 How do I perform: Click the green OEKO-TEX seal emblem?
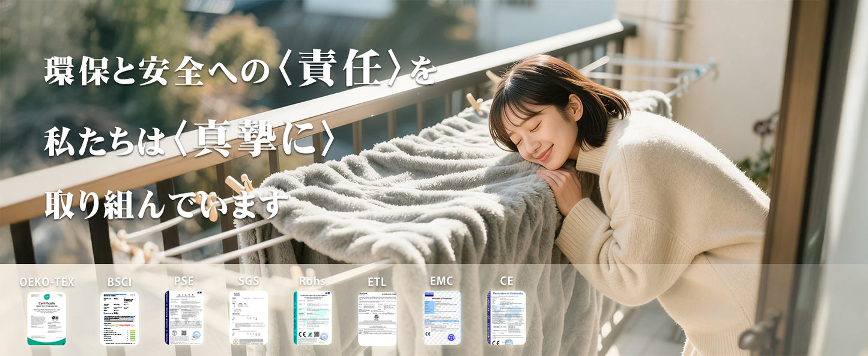[x=46, y=296]
